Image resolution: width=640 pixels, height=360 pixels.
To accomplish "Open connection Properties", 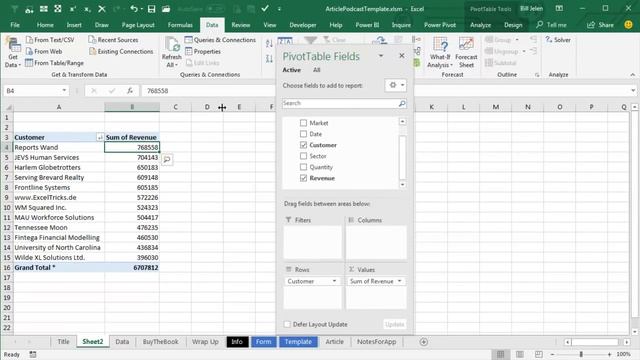I will pos(203,51).
